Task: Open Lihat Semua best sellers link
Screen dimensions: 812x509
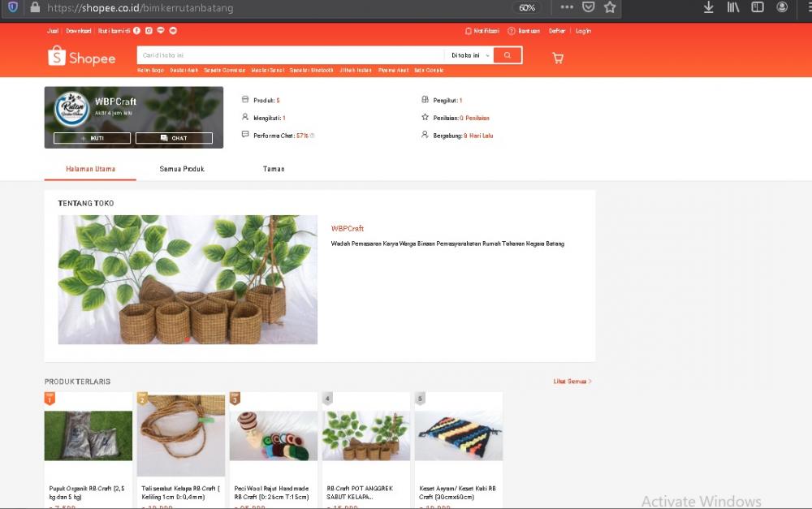Action: coord(571,381)
